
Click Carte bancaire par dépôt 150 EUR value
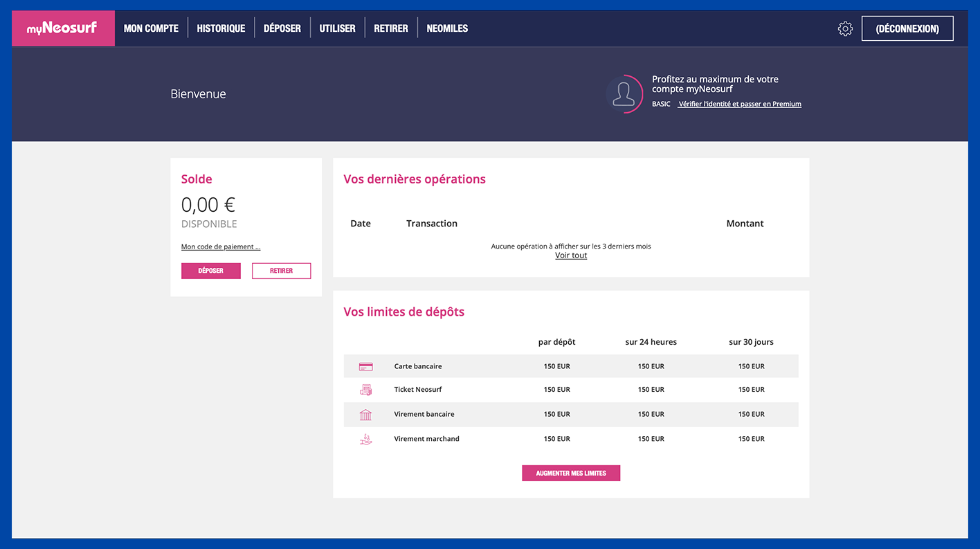pos(557,366)
